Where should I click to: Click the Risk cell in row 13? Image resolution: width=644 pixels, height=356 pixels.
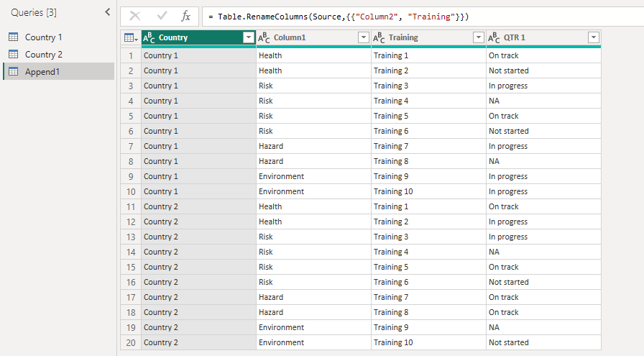[x=313, y=237]
